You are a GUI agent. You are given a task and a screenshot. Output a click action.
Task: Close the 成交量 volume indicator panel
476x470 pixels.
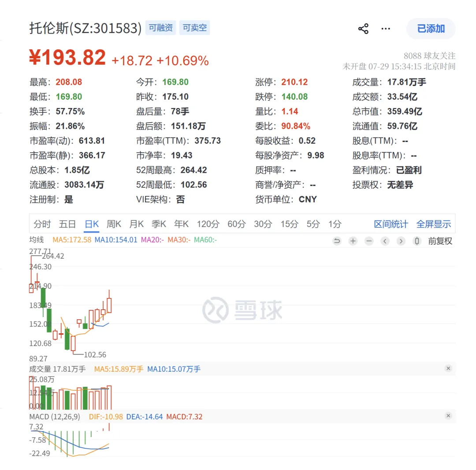(x=448, y=368)
